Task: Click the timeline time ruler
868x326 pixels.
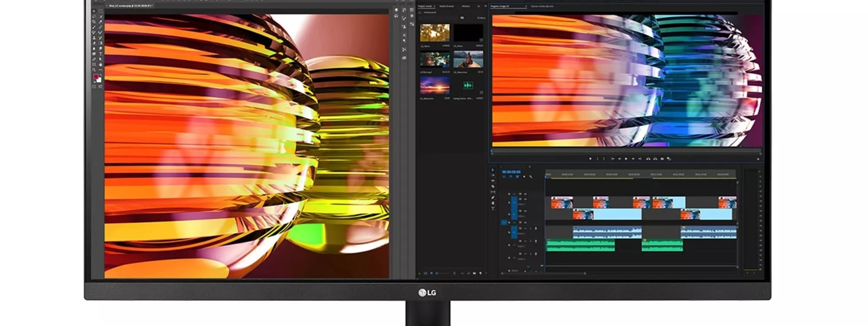Action: click(x=640, y=174)
